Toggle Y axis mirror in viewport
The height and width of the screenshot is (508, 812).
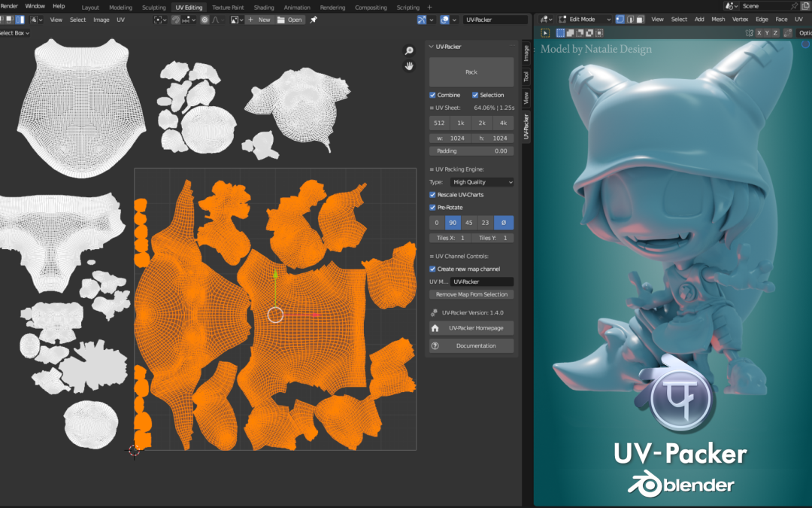pos(768,32)
